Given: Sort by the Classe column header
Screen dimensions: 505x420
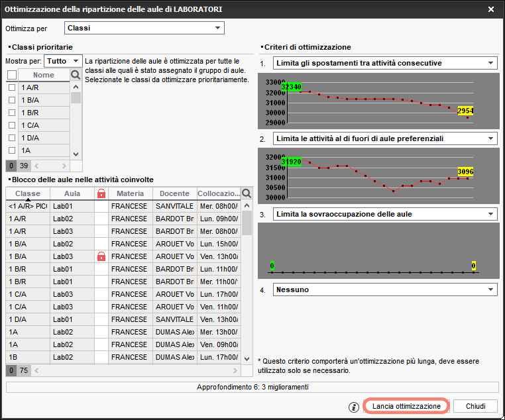Looking at the screenshot, I should coord(28,193).
